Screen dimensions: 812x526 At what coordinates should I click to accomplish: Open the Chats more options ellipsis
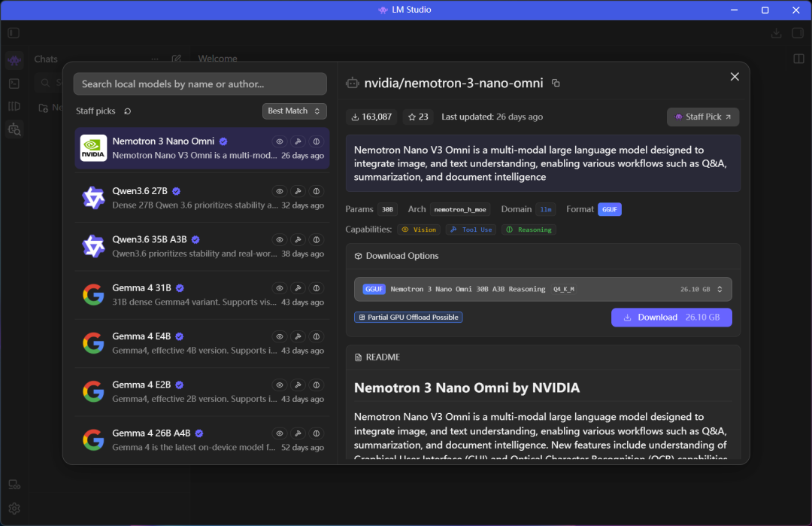(x=155, y=59)
